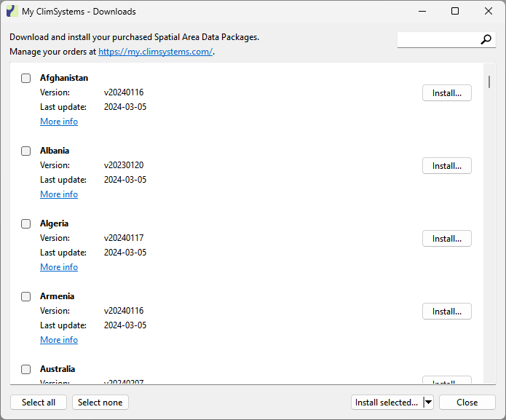Install the Armenia package
Screen dimensions: 506x420
(447, 312)
